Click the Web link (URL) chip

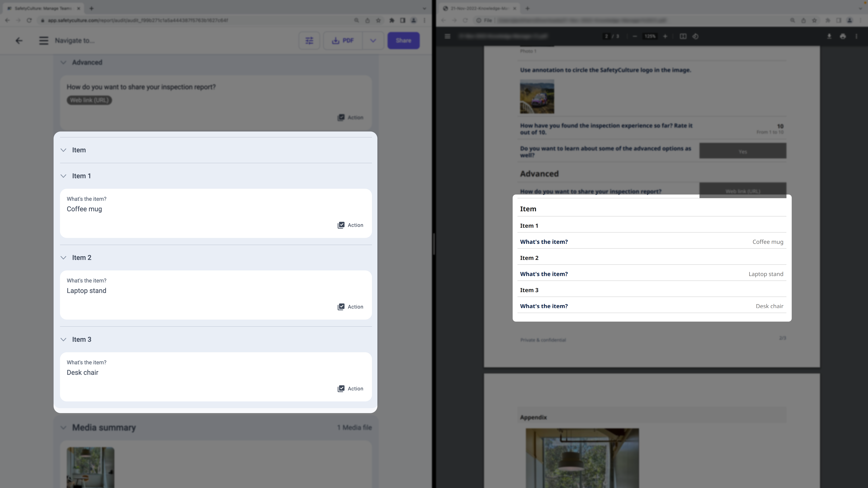point(89,100)
